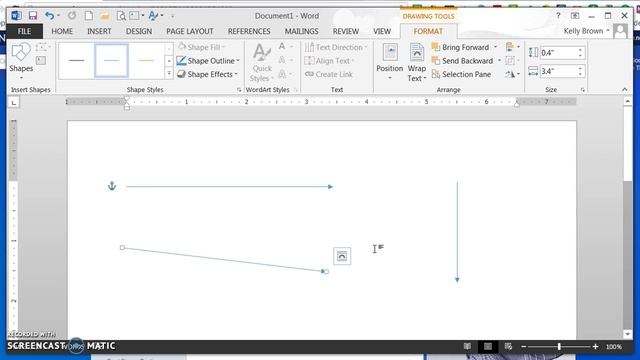Viewport: 640px width, 360px height.
Task: Switch to the INSERT tab
Action: coord(99,31)
